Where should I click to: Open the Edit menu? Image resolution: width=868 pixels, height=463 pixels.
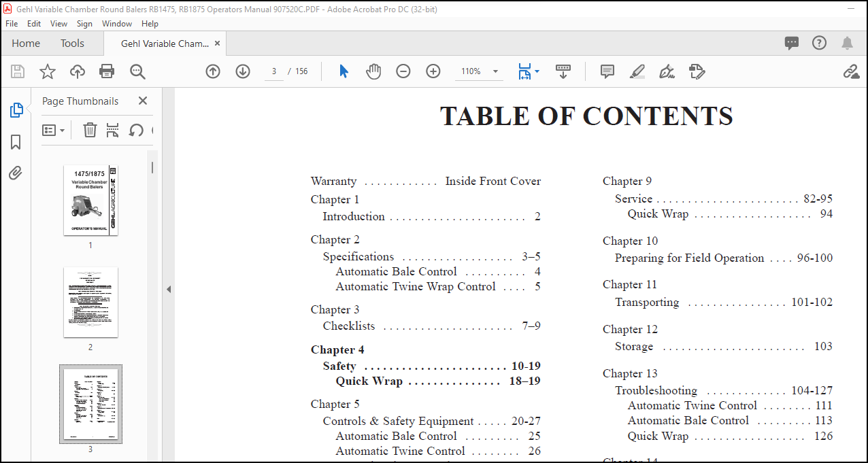click(x=34, y=23)
